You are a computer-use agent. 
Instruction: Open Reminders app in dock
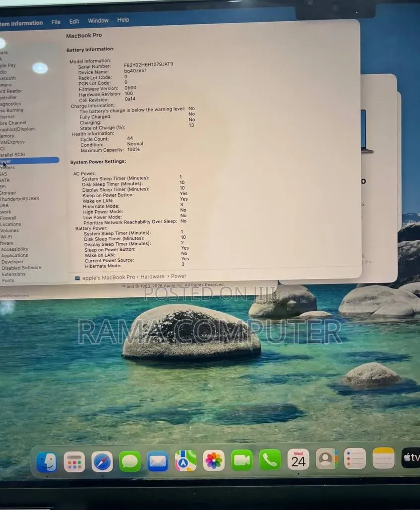coord(355,458)
